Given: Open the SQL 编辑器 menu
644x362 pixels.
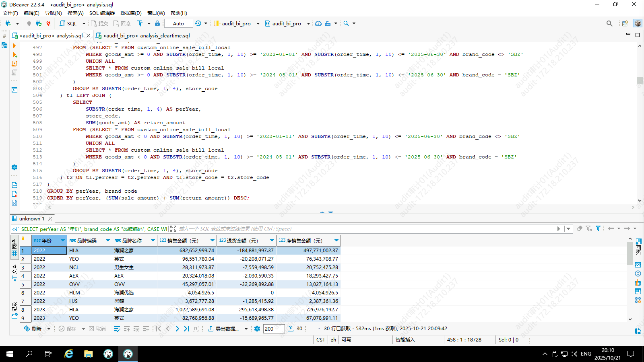Looking at the screenshot, I should pyautogui.click(x=102, y=13).
